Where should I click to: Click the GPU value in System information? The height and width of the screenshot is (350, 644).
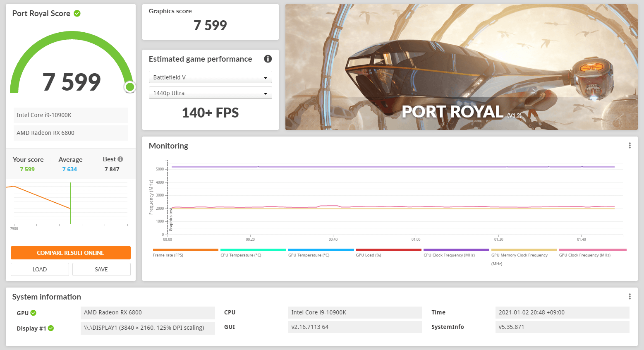pyautogui.click(x=148, y=313)
